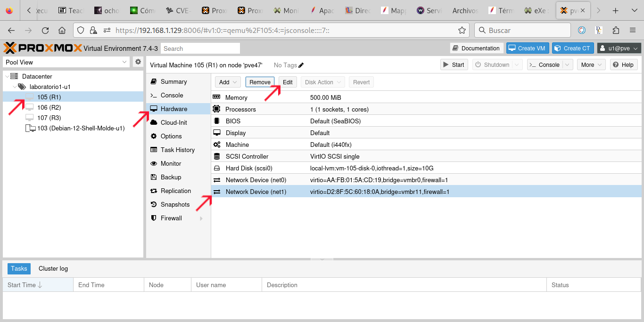
Task: Click the Create CT button
Action: 573,48
